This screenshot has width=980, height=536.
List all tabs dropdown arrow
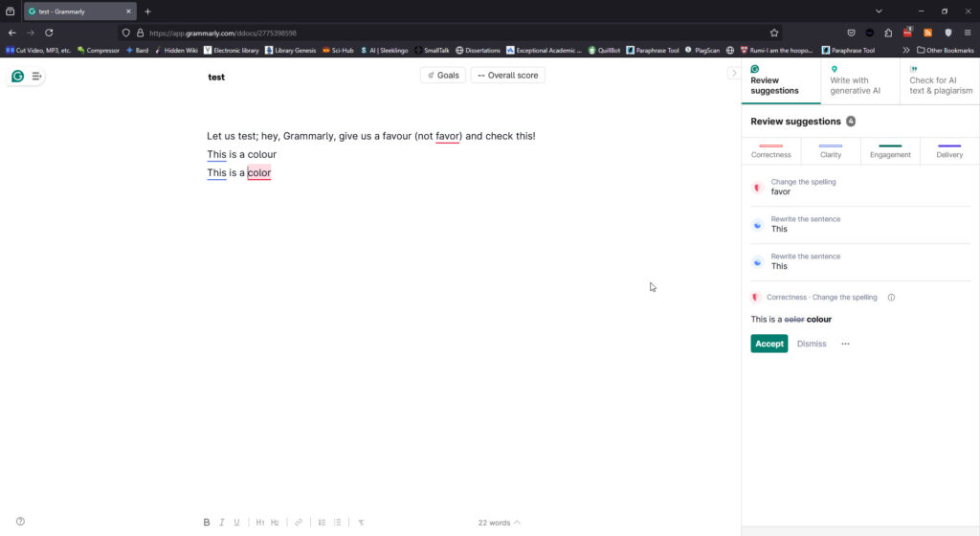(x=879, y=11)
